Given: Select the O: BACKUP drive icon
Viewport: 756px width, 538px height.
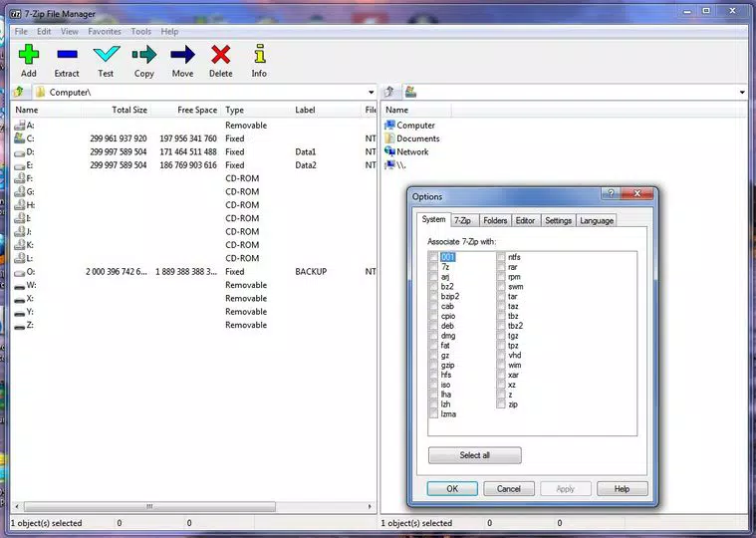Looking at the screenshot, I should click(x=19, y=272).
